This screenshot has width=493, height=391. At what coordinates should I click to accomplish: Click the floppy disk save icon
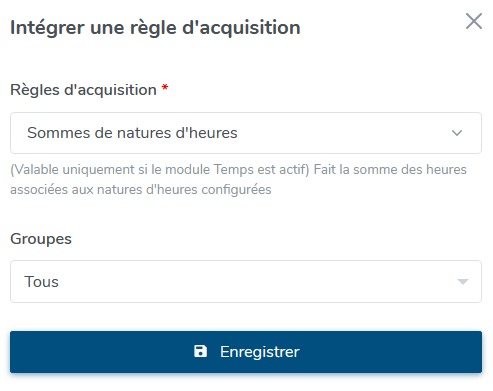[x=200, y=351]
